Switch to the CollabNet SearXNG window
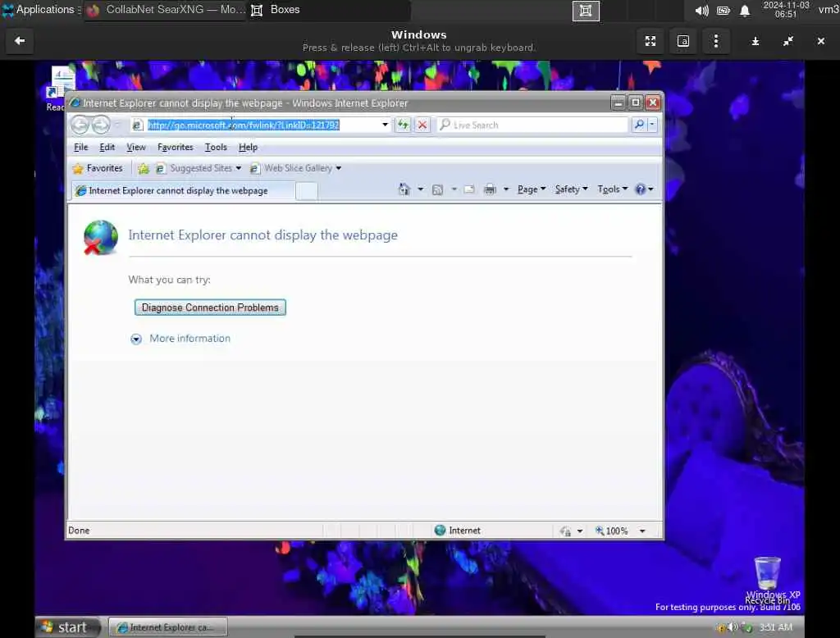Image resolution: width=840 pixels, height=638 pixels. (x=166, y=10)
